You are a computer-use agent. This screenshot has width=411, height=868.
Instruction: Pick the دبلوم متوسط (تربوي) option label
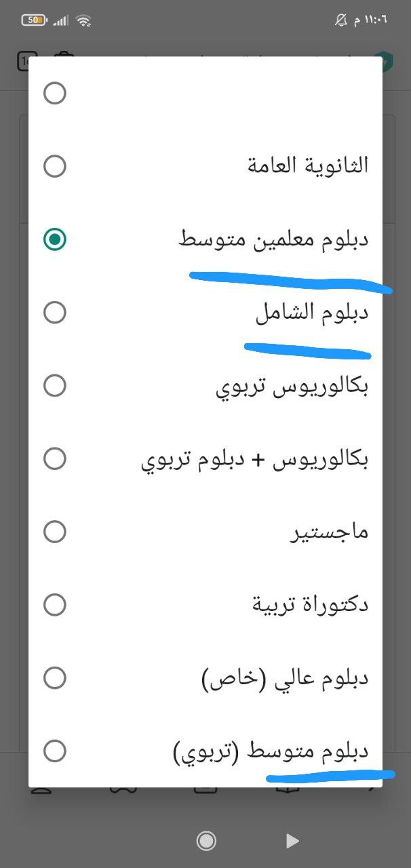coord(270,751)
